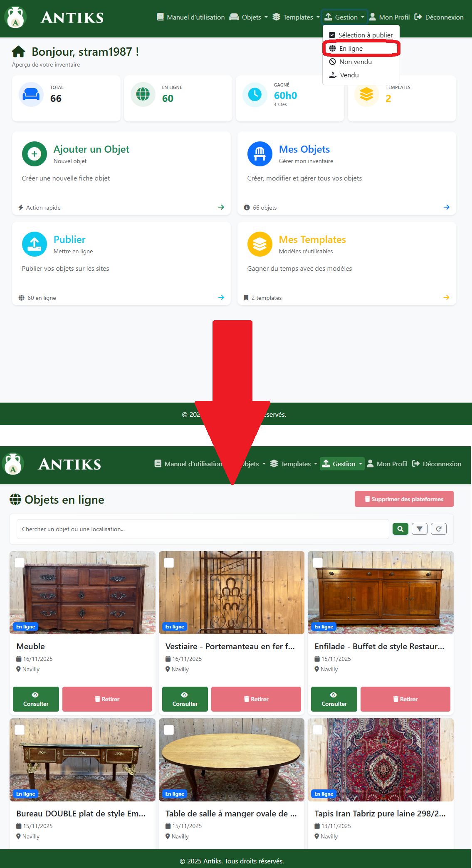Tick the checkbox on the Vestiaire Portemanteau card
This screenshot has width=472, height=868.
coord(169,563)
